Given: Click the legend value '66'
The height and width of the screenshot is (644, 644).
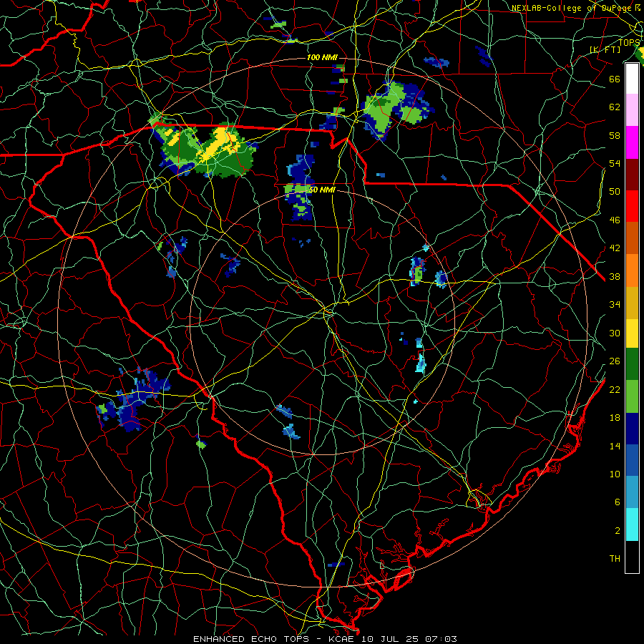Looking at the screenshot, I should point(615,79).
